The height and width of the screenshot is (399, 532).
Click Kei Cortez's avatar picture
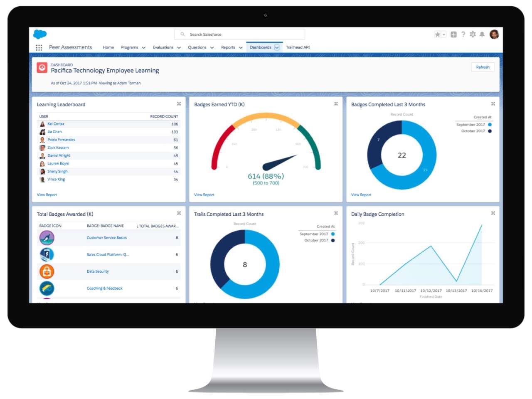pyautogui.click(x=42, y=124)
